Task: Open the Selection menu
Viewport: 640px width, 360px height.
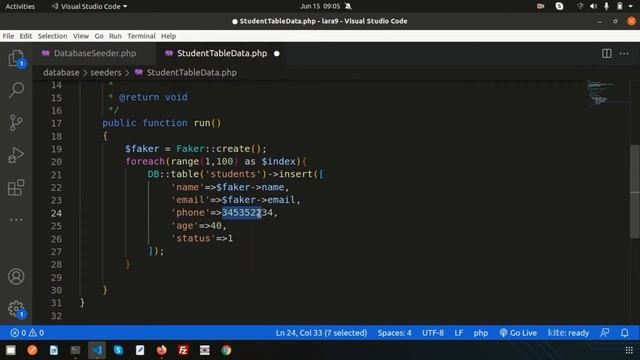Action: tap(52, 36)
